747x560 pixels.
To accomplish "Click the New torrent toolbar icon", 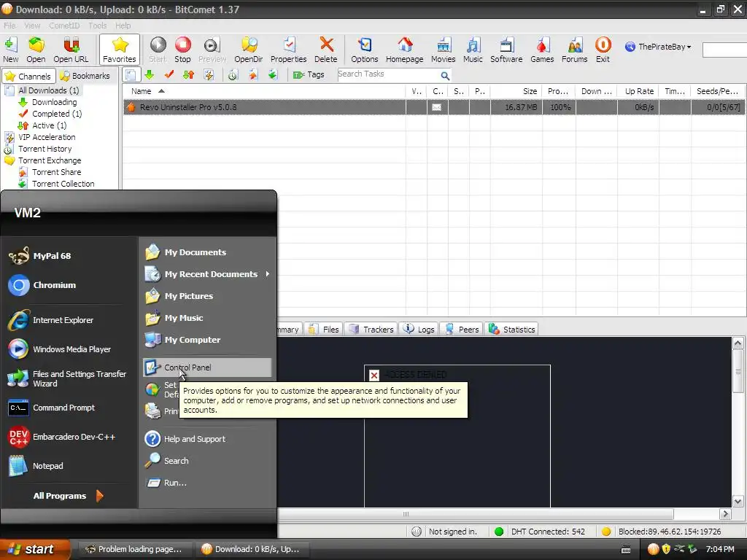I will tap(10, 50).
